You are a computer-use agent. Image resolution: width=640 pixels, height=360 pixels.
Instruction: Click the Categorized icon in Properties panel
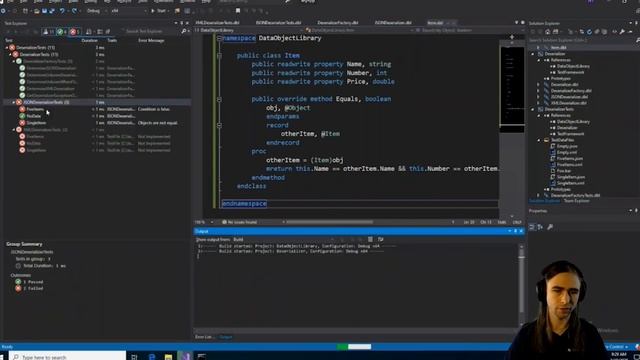pyautogui.click(x=532, y=227)
